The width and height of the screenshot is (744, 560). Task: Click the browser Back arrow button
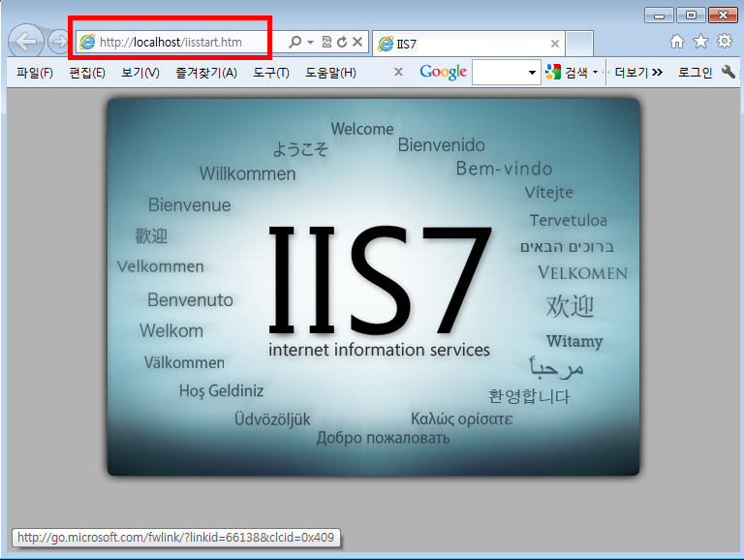pyautogui.click(x=27, y=42)
